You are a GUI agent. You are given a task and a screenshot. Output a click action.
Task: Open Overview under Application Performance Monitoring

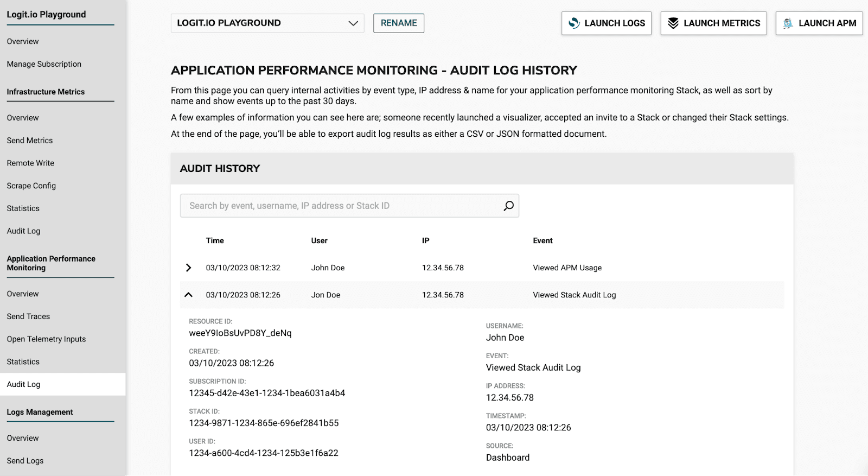point(23,294)
